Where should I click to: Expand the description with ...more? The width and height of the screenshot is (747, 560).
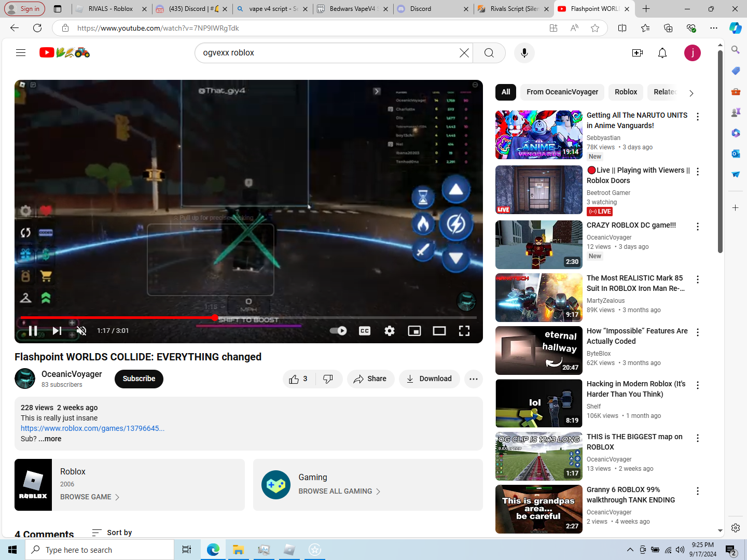tap(50, 439)
